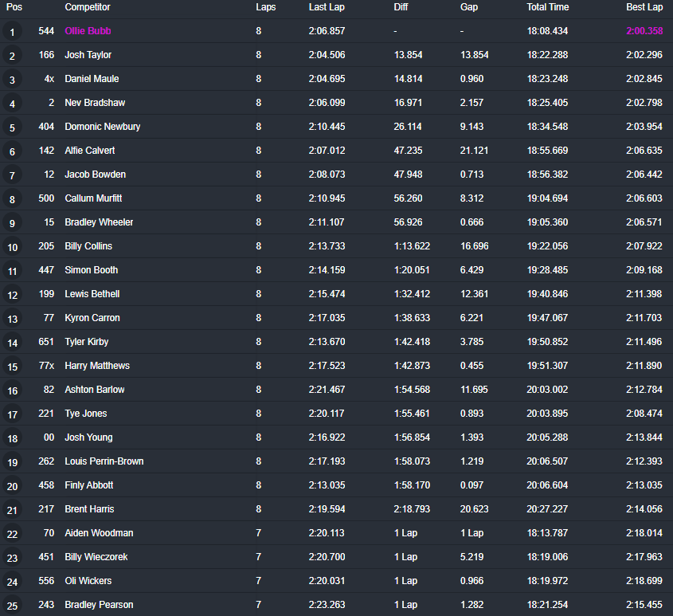This screenshot has width=673, height=616.
Task: Click the position 21 circle badge
Action: click(x=12, y=510)
